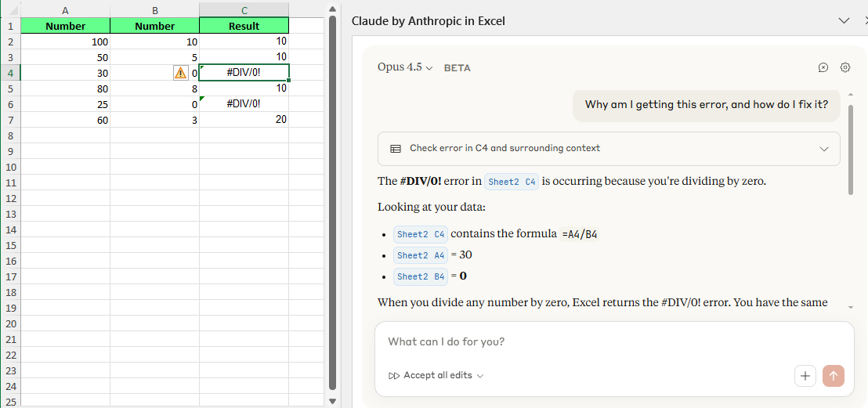Image resolution: width=868 pixels, height=408 pixels.
Task: Open the Opus 4.5 model dropdown
Action: point(405,67)
